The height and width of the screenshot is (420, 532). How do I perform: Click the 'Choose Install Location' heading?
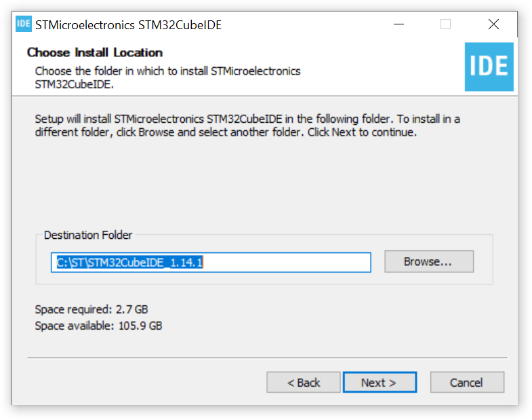pos(95,52)
